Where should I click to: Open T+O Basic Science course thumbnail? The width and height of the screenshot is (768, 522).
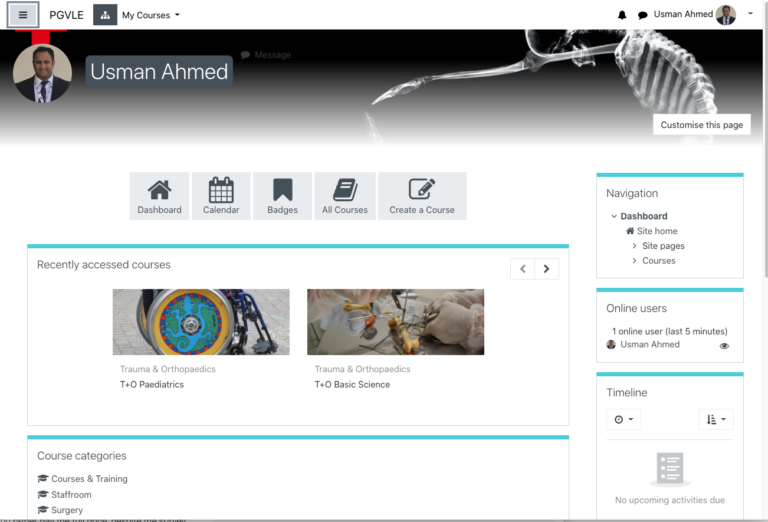395,322
